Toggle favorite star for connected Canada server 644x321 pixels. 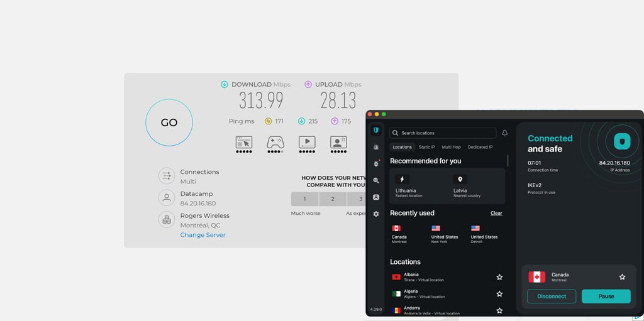click(622, 277)
